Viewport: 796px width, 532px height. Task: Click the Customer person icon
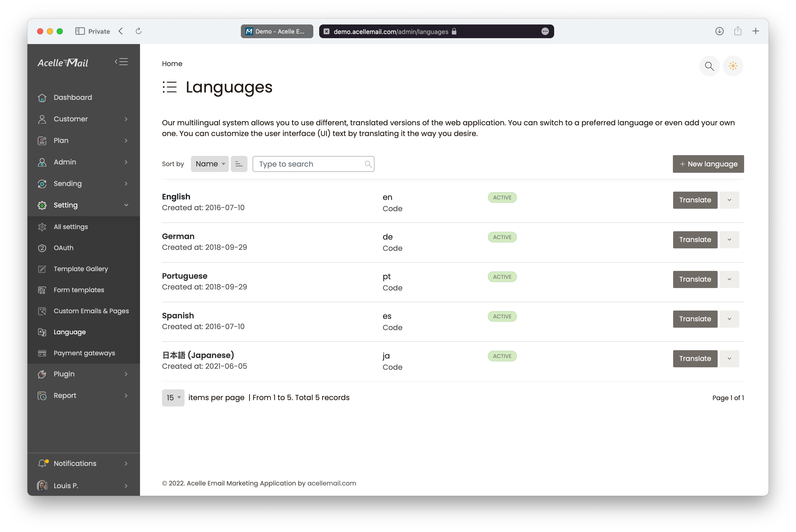click(42, 119)
